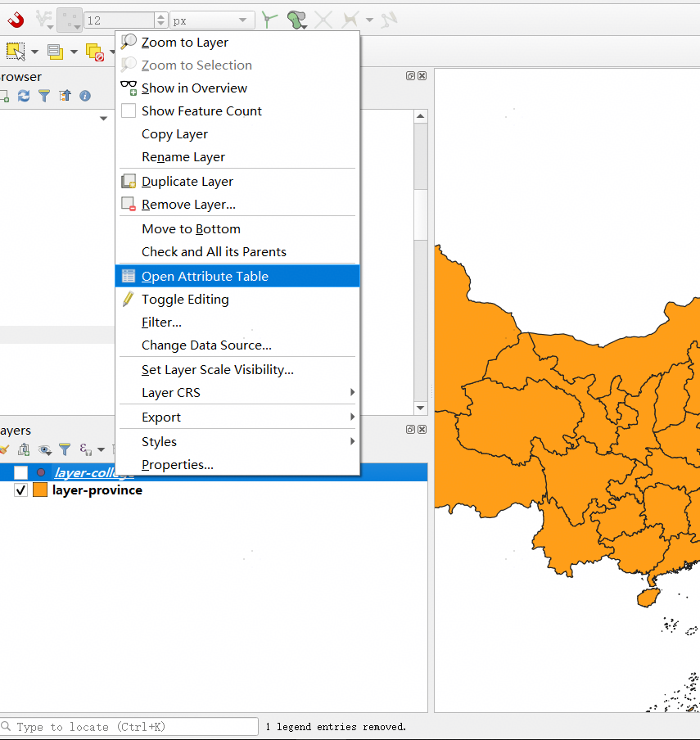This screenshot has height=740, width=700.
Task: Click Manage Map Themes eye icon
Action: point(44,449)
